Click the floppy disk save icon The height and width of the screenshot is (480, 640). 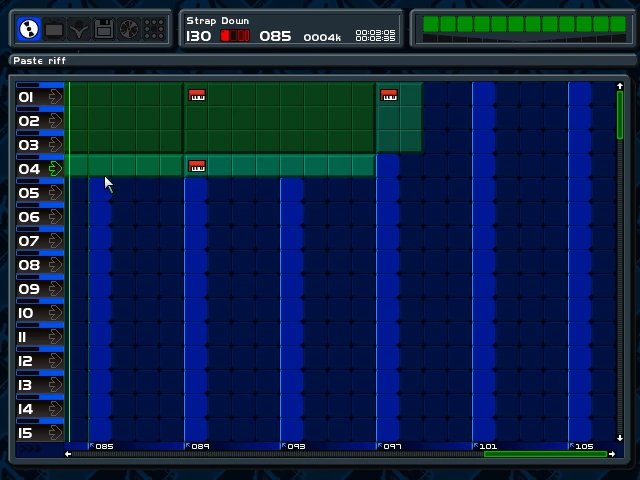pyautogui.click(x=103, y=30)
